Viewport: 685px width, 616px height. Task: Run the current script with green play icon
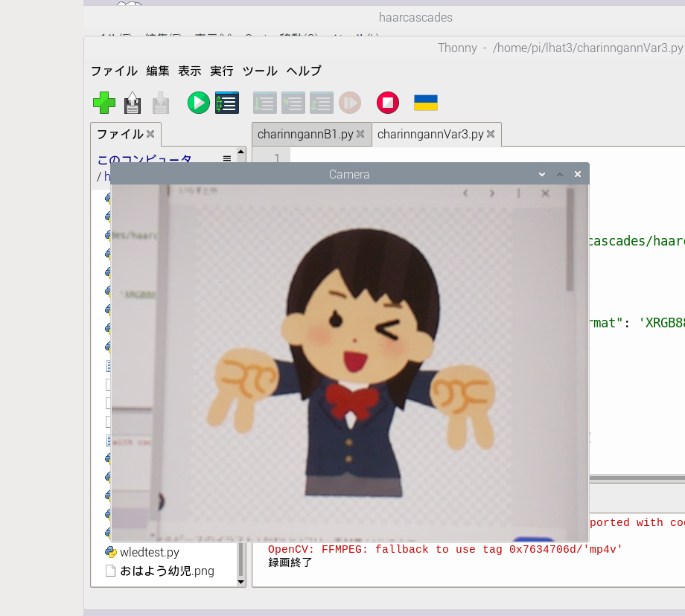pos(198,103)
